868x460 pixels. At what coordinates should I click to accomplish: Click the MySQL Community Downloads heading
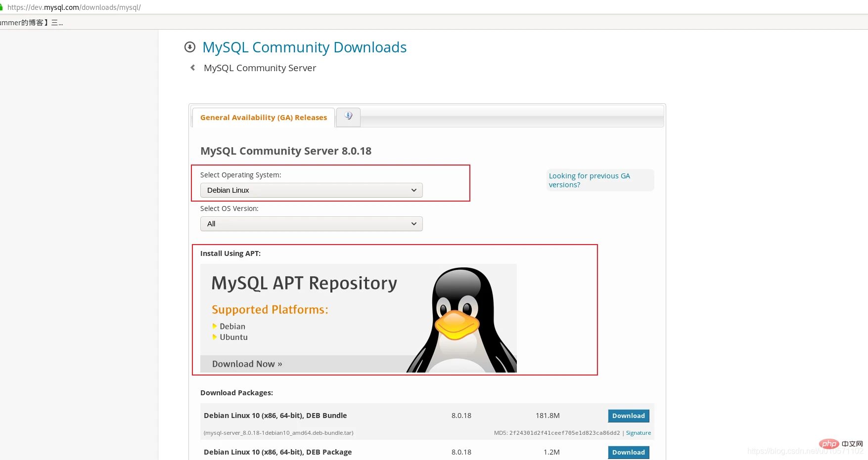pos(304,47)
